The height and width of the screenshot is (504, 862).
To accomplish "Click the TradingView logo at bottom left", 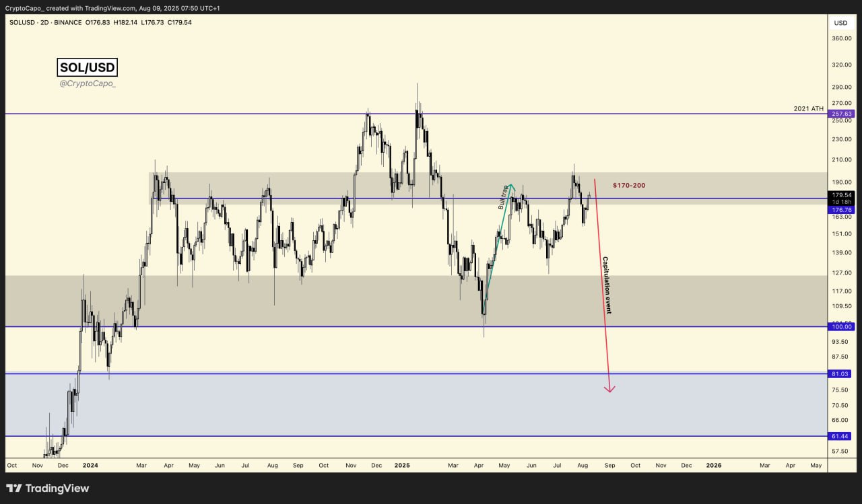I will pos(47,489).
